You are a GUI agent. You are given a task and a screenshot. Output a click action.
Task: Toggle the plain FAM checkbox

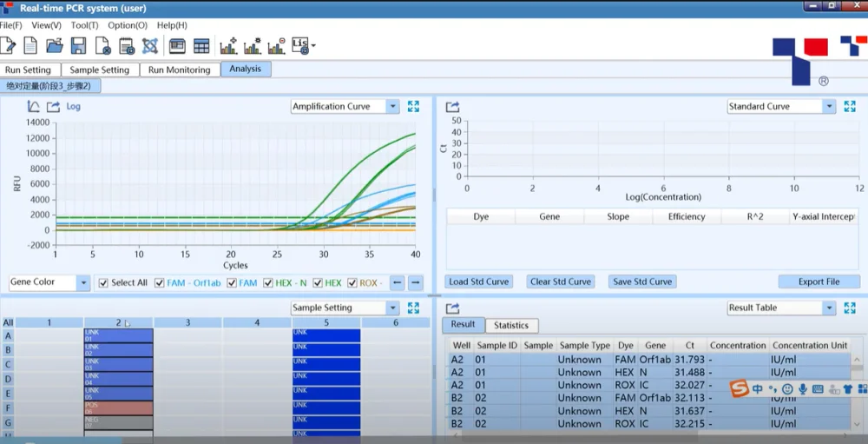[x=232, y=282]
